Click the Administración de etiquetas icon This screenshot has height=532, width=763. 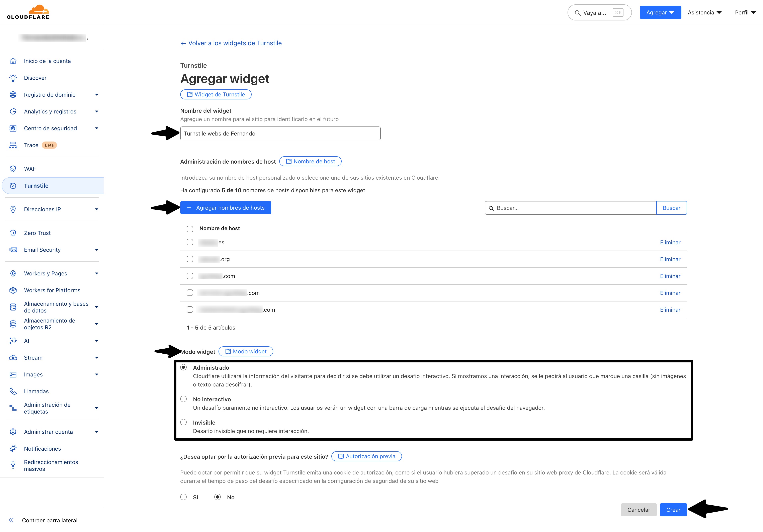tap(13, 408)
